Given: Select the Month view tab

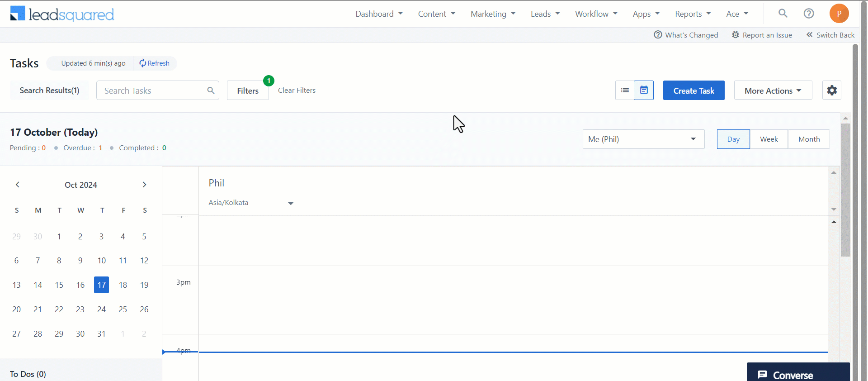Looking at the screenshot, I should (809, 139).
